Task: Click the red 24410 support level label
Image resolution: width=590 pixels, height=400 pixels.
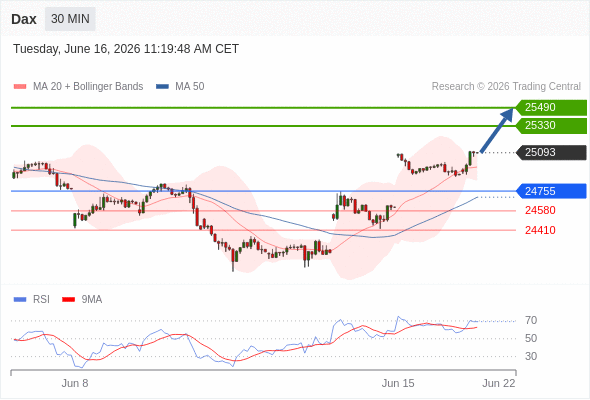Action: click(540, 230)
